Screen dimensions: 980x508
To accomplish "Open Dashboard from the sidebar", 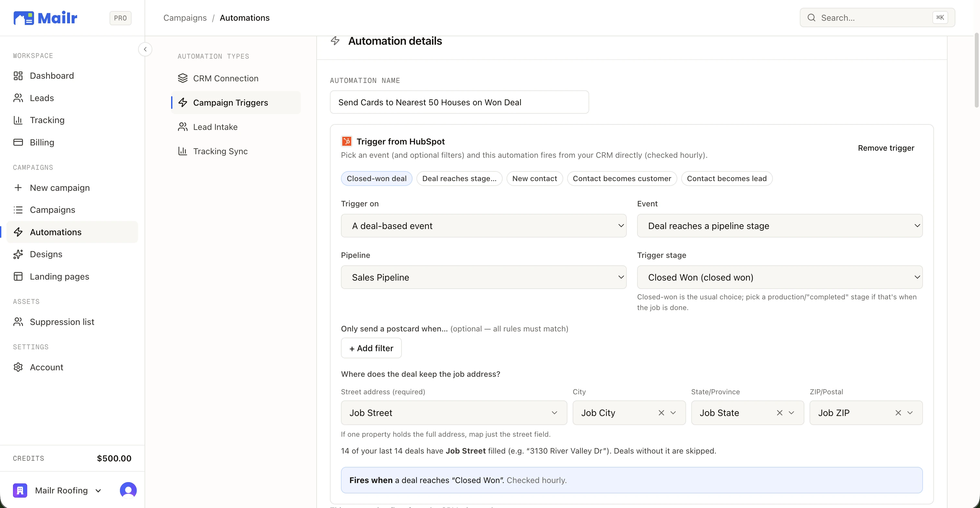I will [x=72, y=76].
